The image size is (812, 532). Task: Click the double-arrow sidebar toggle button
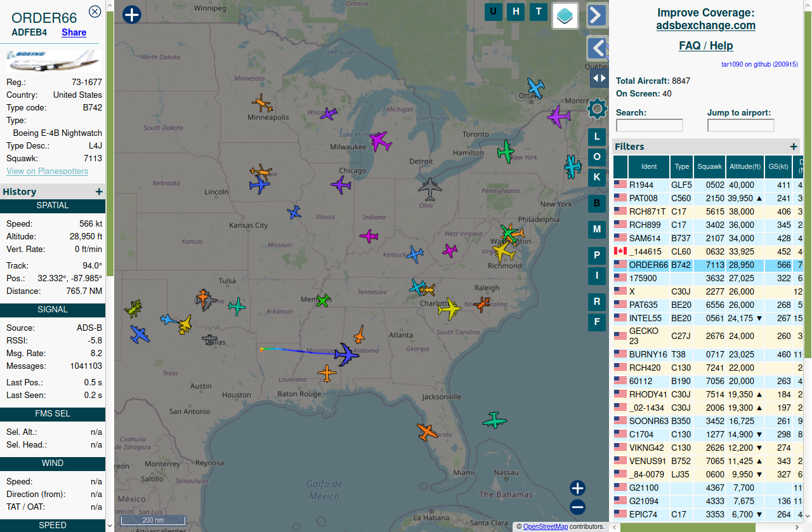(x=598, y=78)
